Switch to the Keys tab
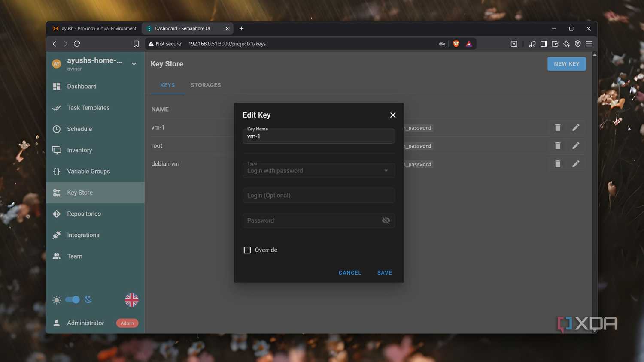This screenshot has height=362, width=644. pyautogui.click(x=167, y=85)
